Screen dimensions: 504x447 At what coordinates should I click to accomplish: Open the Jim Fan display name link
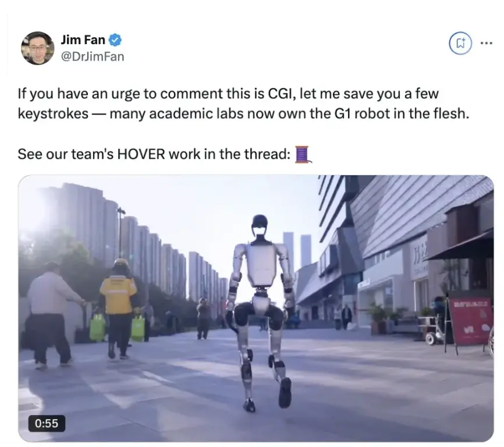tap(83, 40)
